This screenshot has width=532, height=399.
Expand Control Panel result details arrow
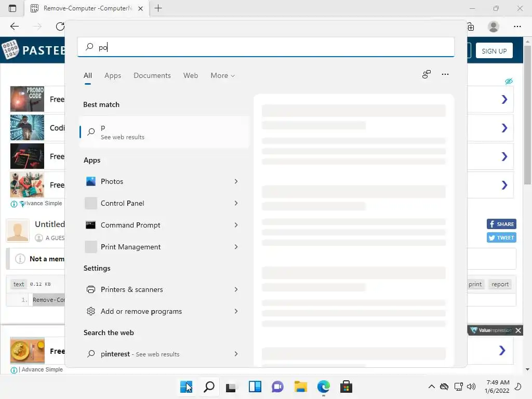pos(236,203)
